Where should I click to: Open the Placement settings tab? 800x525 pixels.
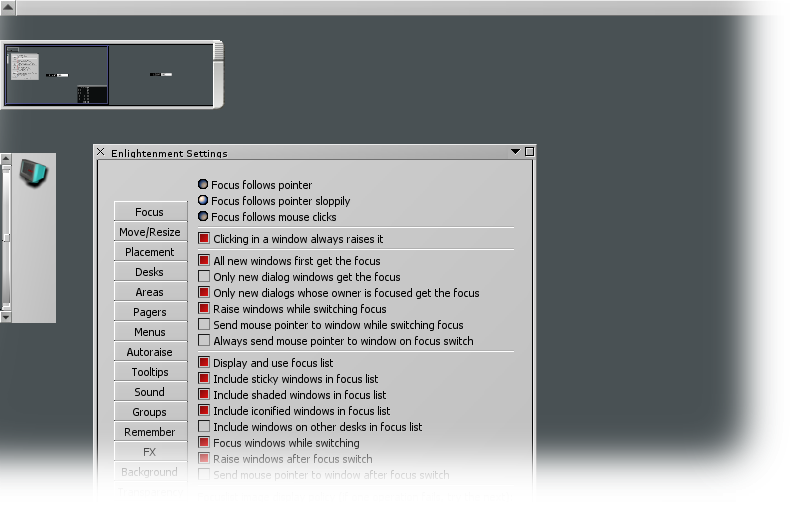[x=150, y=252]
